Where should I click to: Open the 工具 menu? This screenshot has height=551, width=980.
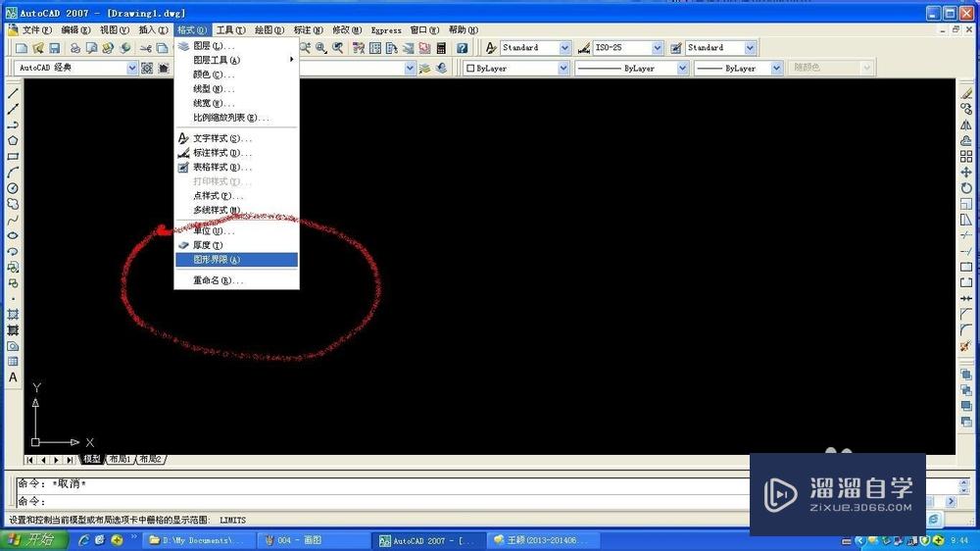click(230, 30)
